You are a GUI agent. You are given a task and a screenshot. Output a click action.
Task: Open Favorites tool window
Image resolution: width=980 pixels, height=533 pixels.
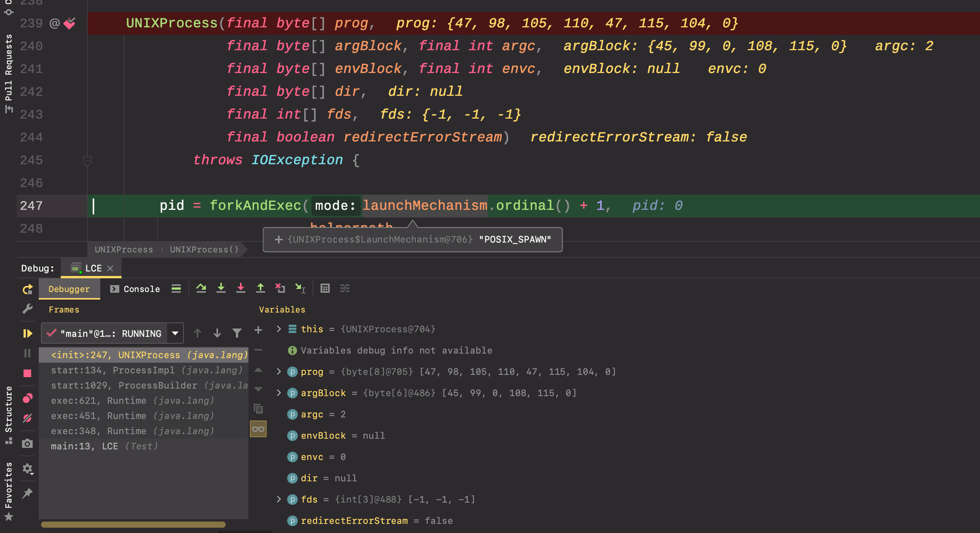(8, 492)
